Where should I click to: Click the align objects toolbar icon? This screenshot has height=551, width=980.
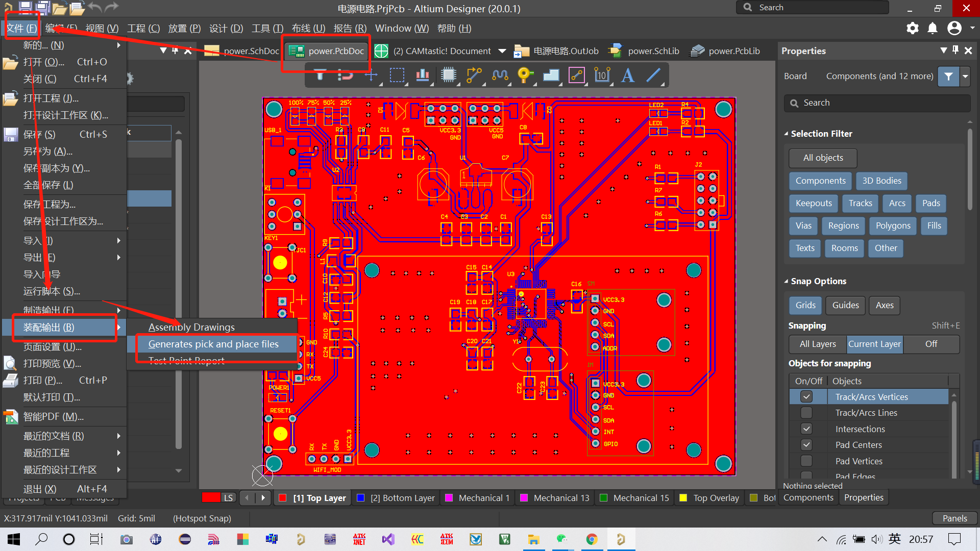pyautogui.click(x=422, y=76)
